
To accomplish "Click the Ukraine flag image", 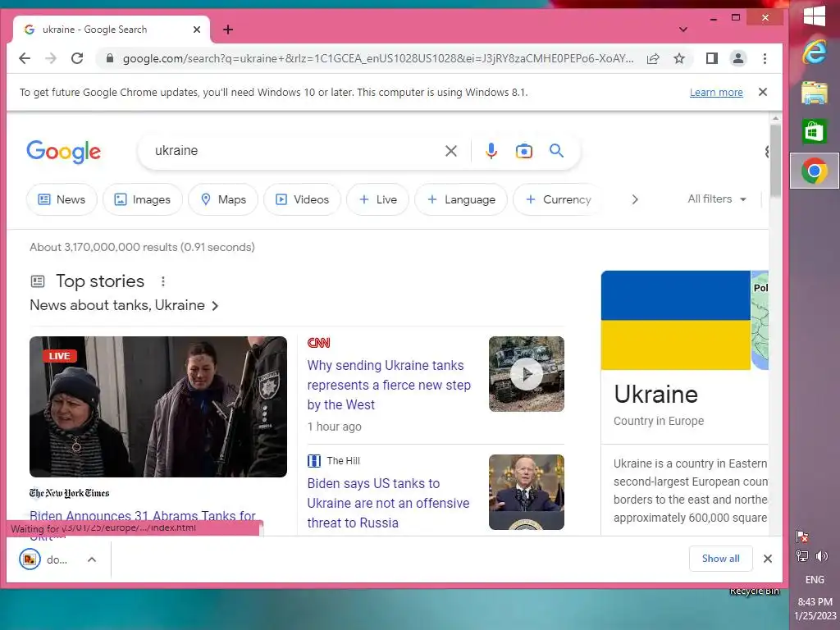I will [676, 321].
